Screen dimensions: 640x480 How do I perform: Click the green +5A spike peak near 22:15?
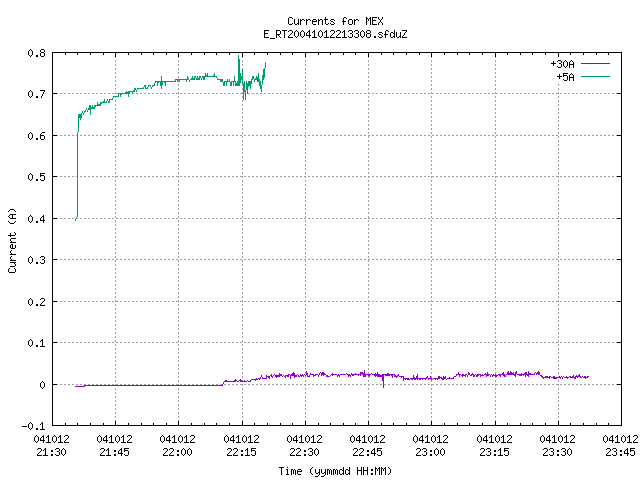(x=239, y=57)
